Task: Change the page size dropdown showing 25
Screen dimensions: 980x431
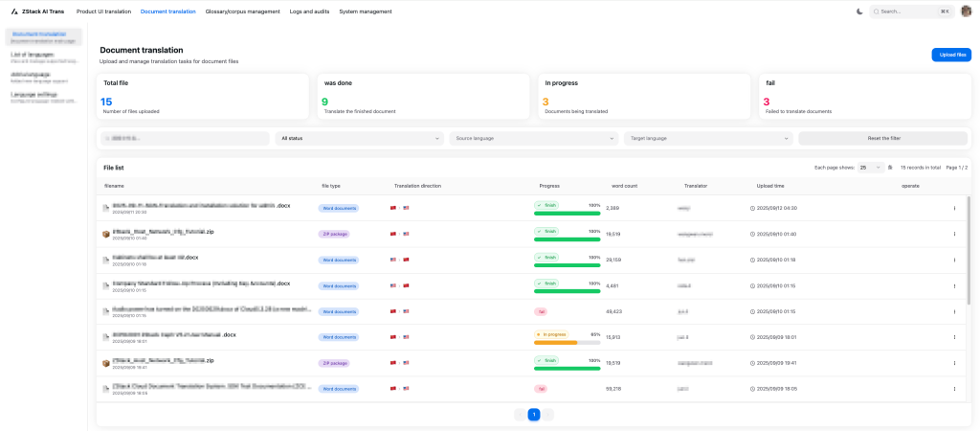Action: pos(870,167)
